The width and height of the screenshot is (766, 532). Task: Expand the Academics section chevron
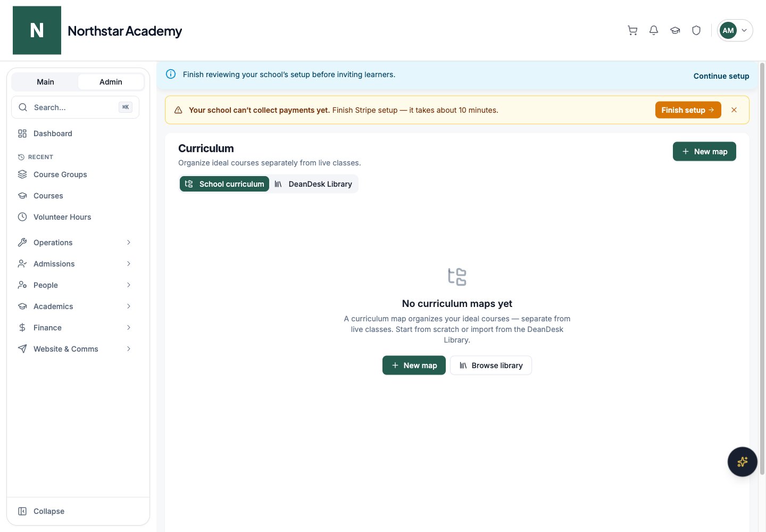pos(129,306)
